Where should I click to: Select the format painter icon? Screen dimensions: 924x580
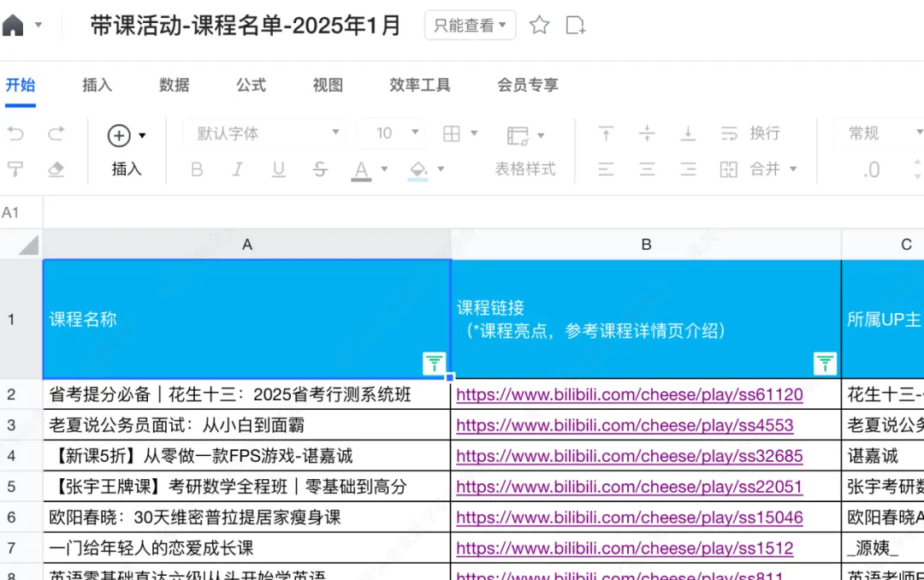[15, 169]
